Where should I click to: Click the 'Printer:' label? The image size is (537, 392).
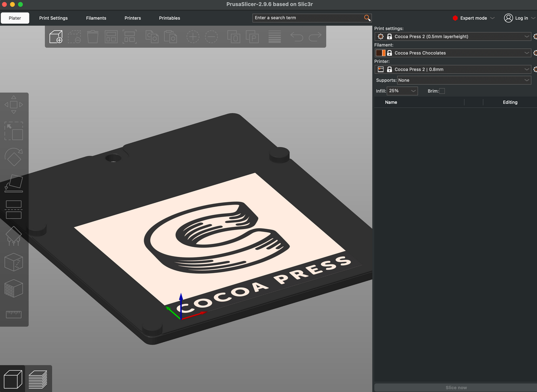click(x=382, y=61)
